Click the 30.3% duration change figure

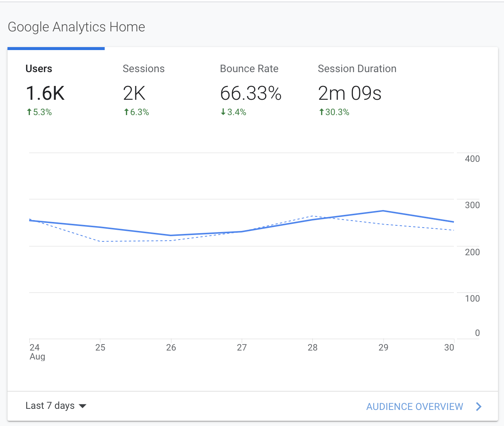point(337,112)
